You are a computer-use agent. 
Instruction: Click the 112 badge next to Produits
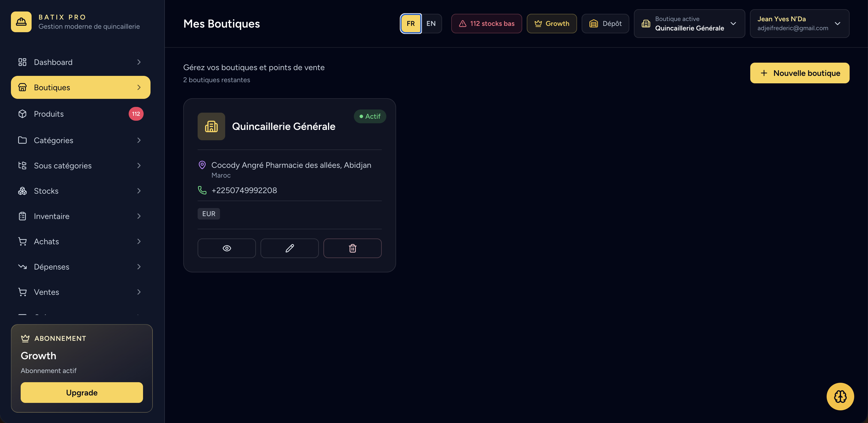136,114
